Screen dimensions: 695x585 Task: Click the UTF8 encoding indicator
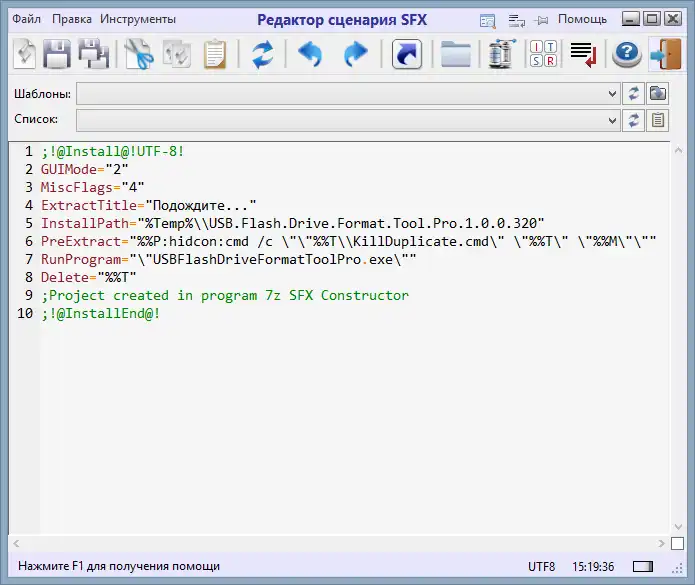(541, 566)
